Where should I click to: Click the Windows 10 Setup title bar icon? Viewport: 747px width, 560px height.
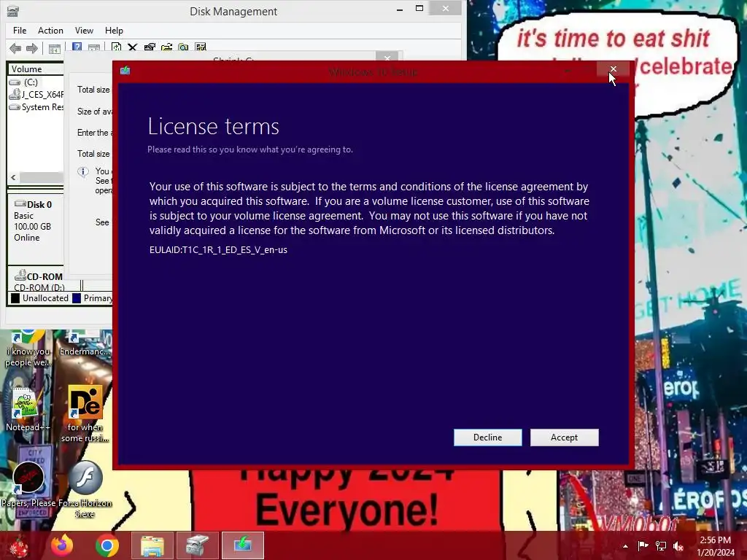125,71
